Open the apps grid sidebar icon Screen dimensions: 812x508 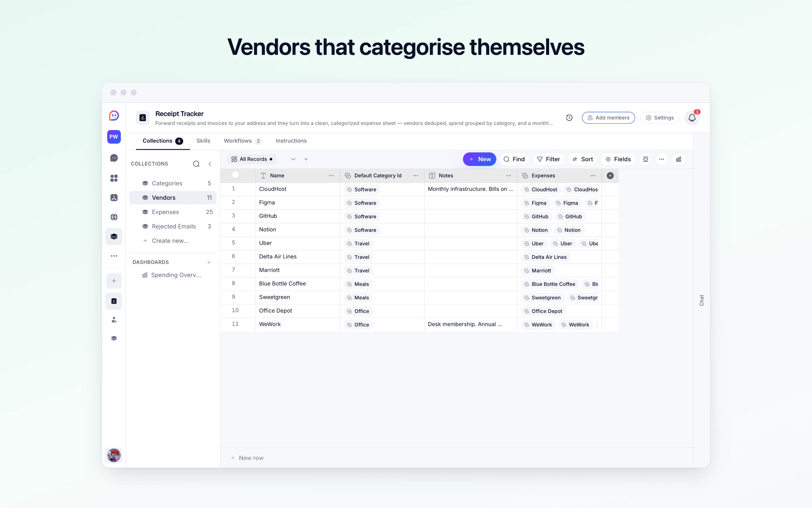tap(114, 178)
